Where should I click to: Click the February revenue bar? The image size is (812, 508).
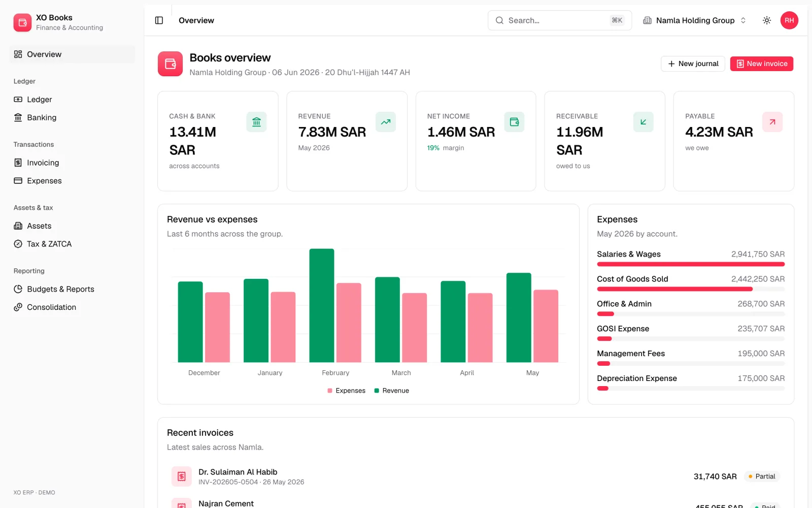[322, 305]
